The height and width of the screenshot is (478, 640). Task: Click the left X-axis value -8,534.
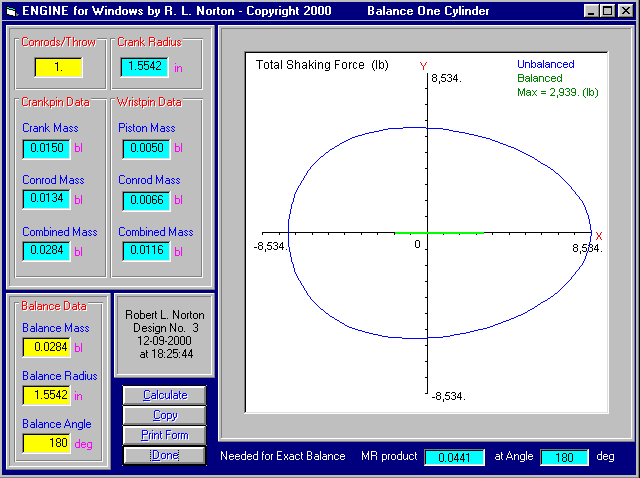click(x=271, y=246)
